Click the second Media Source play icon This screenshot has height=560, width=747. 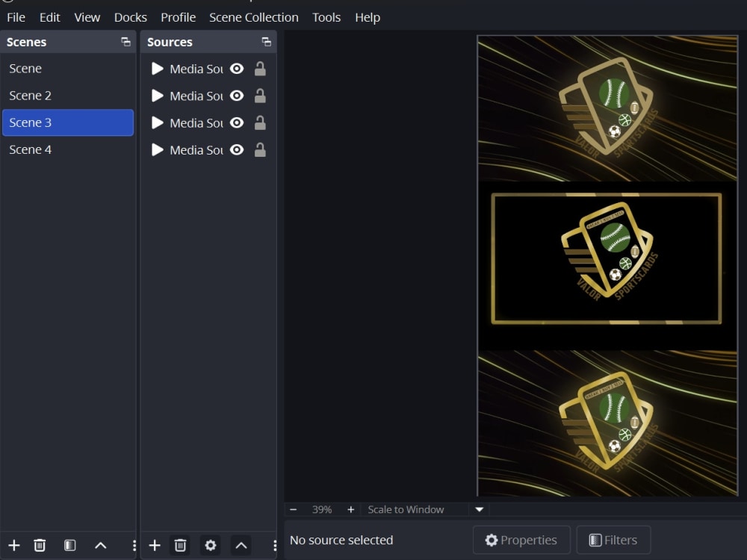(x=157, y=96)
